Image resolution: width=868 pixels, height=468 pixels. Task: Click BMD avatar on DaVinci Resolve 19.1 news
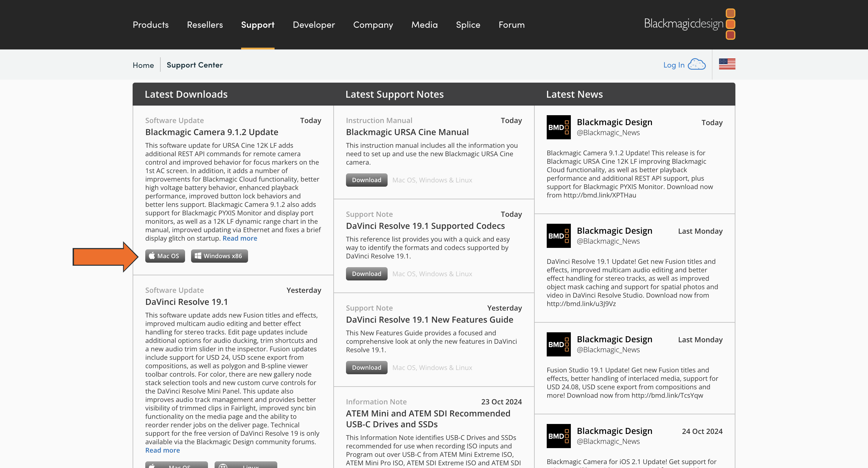pos(558,236)
